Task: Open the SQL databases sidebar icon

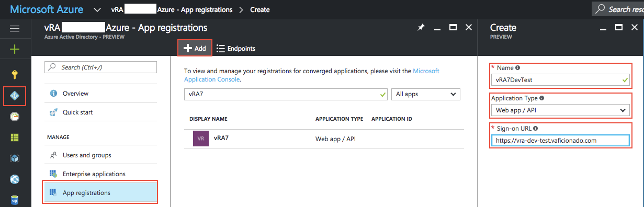Action: [x=15, y=200]
